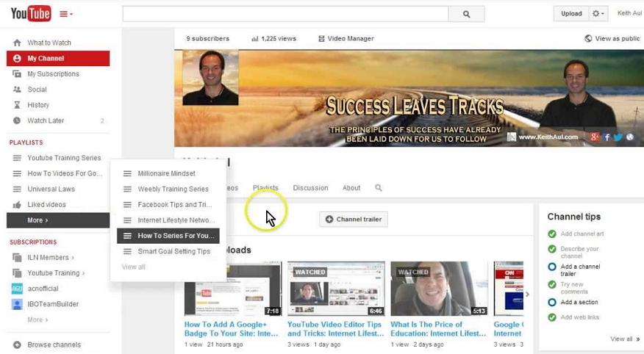The width and height of the screenshot is (644, 354).
Task: Open the 1,225 views analytics icon
Action: pyautogui.click(x=254, y=39)
